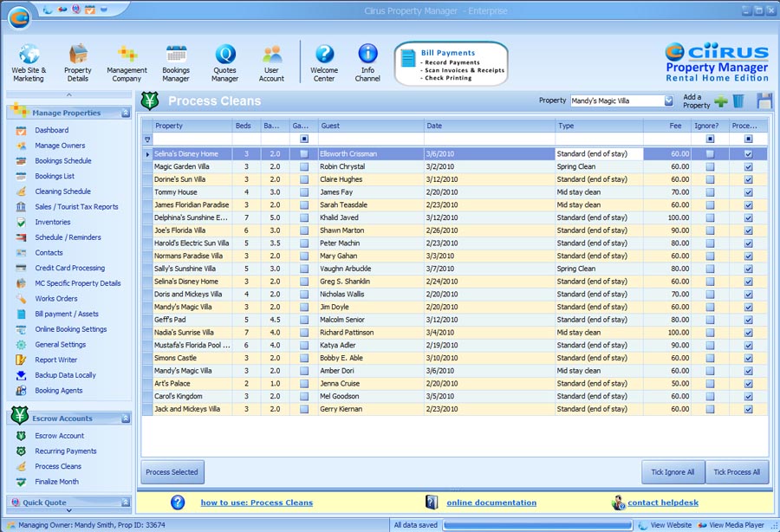Click the Recurring Payments icon

[21, 451]
